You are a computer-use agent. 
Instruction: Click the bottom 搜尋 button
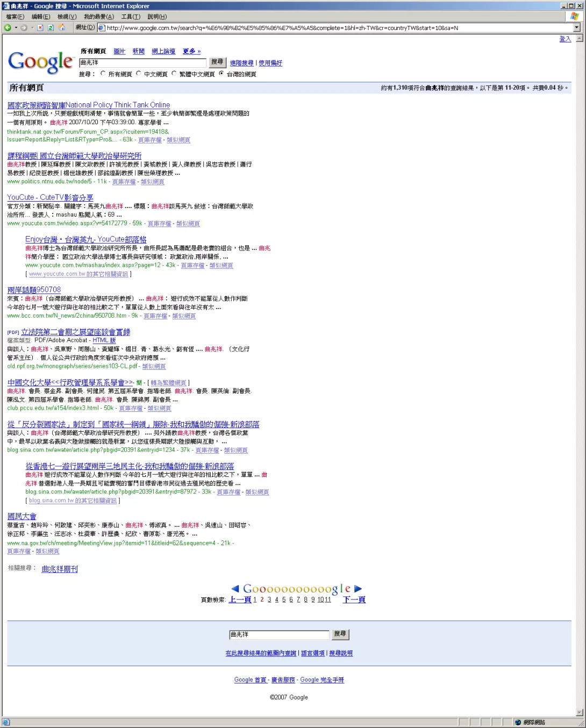(340, 634)
